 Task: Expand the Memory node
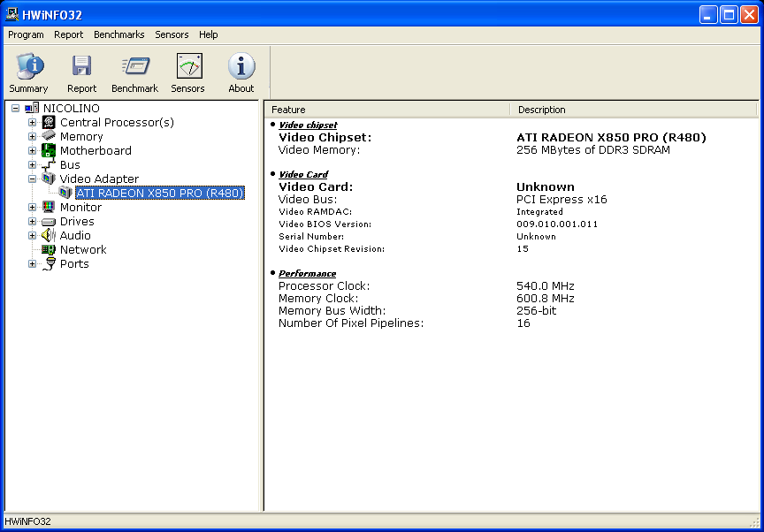pyautogui.click(x=32, y=137)
